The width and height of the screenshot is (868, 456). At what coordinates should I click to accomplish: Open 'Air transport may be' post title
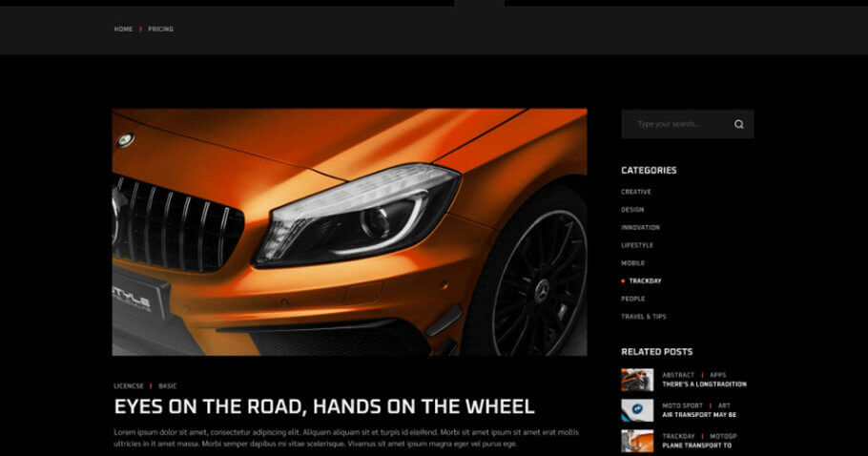[x=699, y=415]
